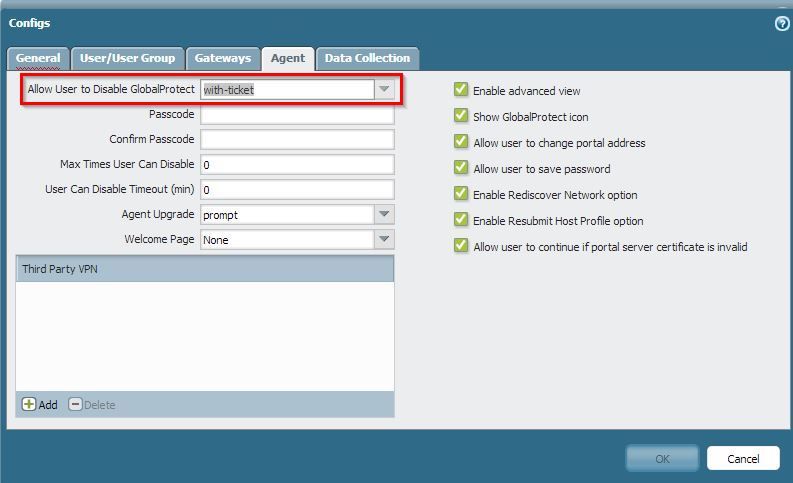Click the Delete button in Third Party VPN

92,405
